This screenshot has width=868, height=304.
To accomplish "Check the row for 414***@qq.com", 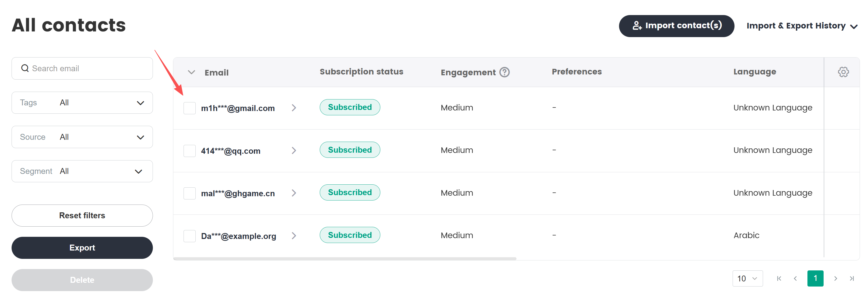I will coord(189,151).
